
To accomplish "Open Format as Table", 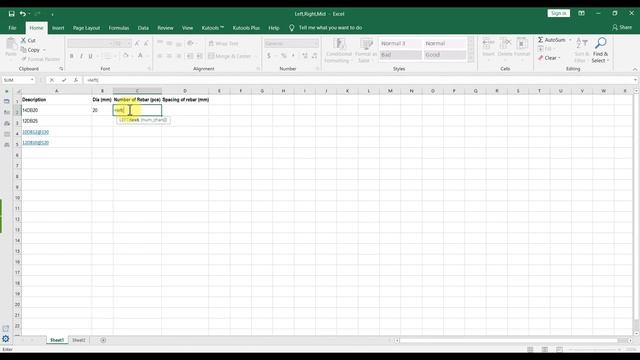I will click(366, 50).
